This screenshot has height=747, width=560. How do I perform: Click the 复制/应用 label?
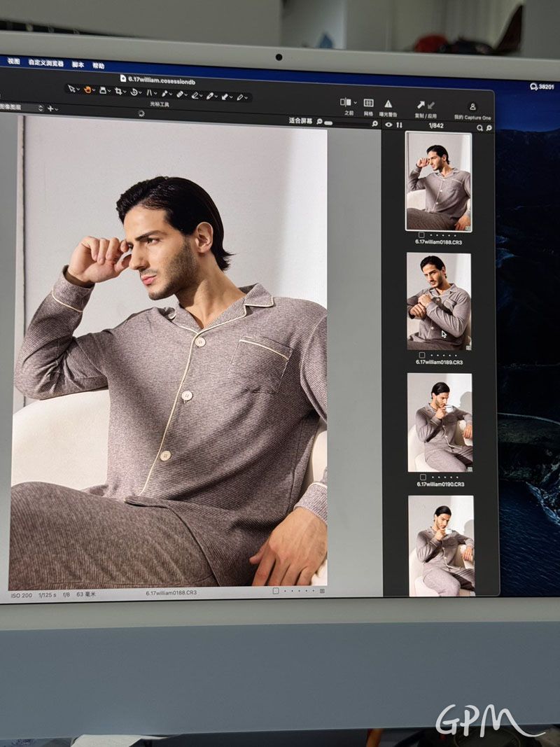[426, 116]
